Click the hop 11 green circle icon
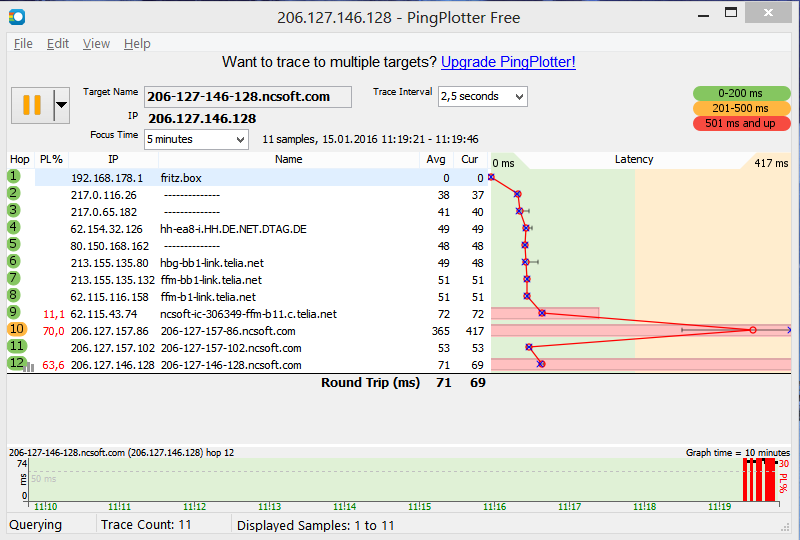800x540 pixels. click(x=16, y=347)
